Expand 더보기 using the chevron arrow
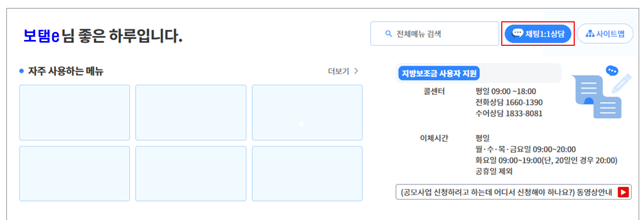This screenshot has width=644, height=220. pos(356,71)
